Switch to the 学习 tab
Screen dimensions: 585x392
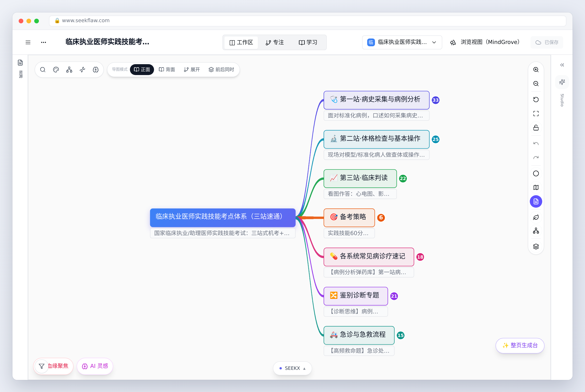pyautogui.click(x=308, y=43)
